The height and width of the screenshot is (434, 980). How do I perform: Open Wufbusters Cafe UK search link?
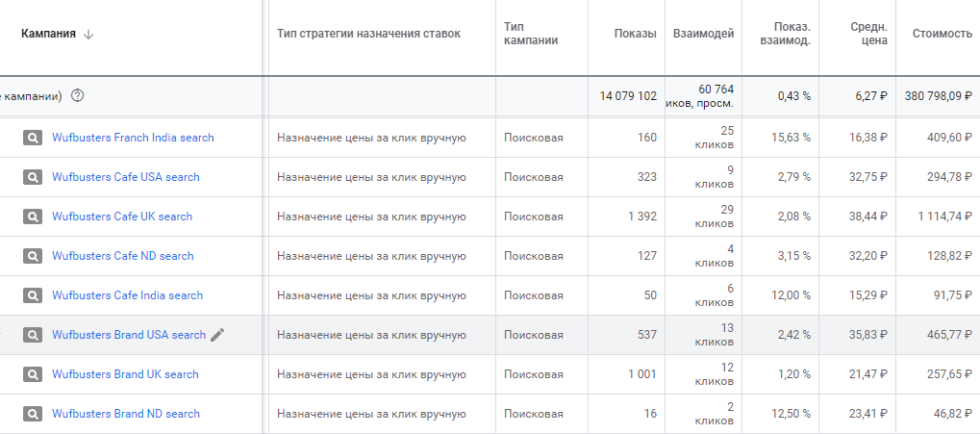(x=122, y=217)
